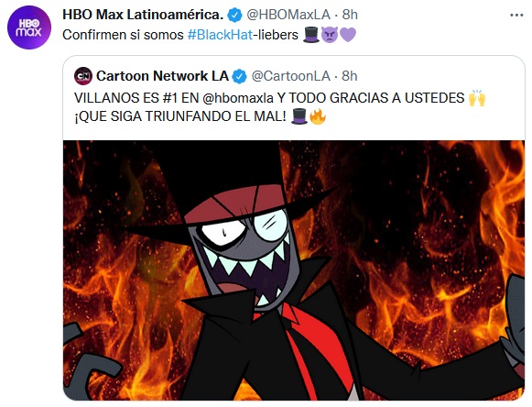
Task: Open the tweet's three-dot more menu
Action: (x=516, y=16)
